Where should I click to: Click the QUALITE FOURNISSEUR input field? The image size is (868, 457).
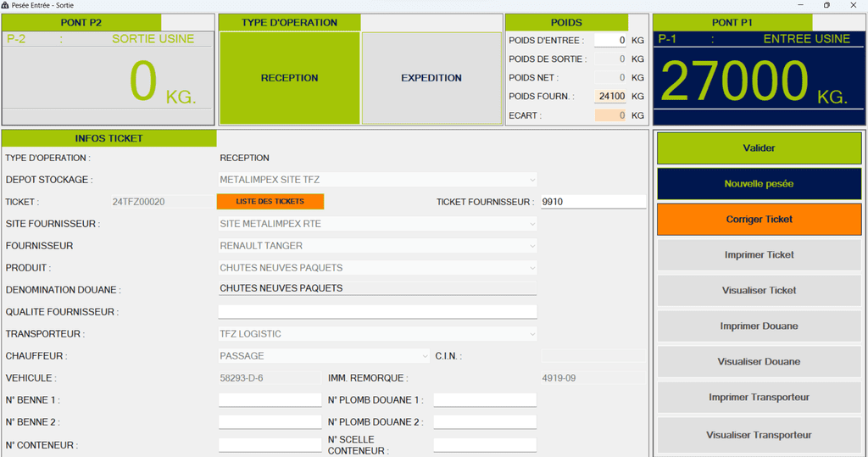tap(377, 312)
